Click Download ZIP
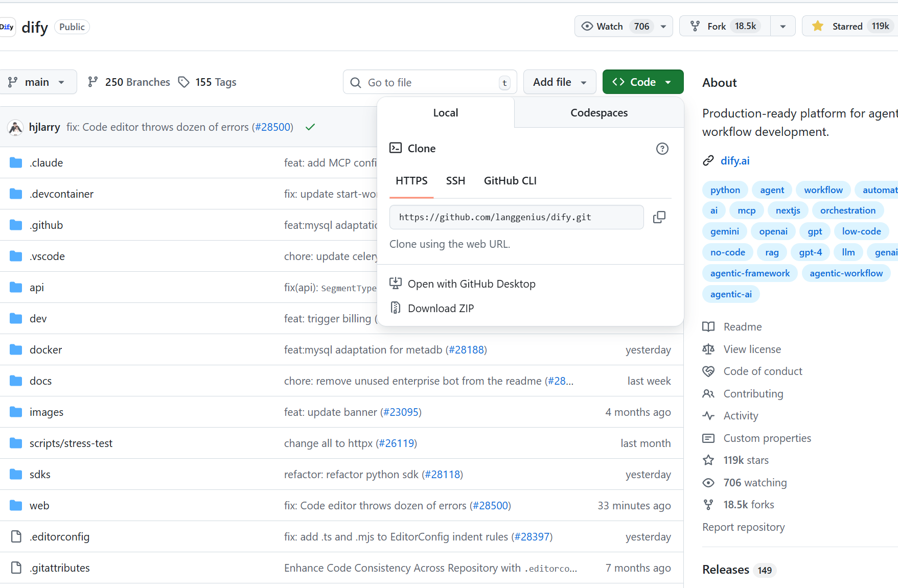The image size is (898, 588). click(440, 308)
